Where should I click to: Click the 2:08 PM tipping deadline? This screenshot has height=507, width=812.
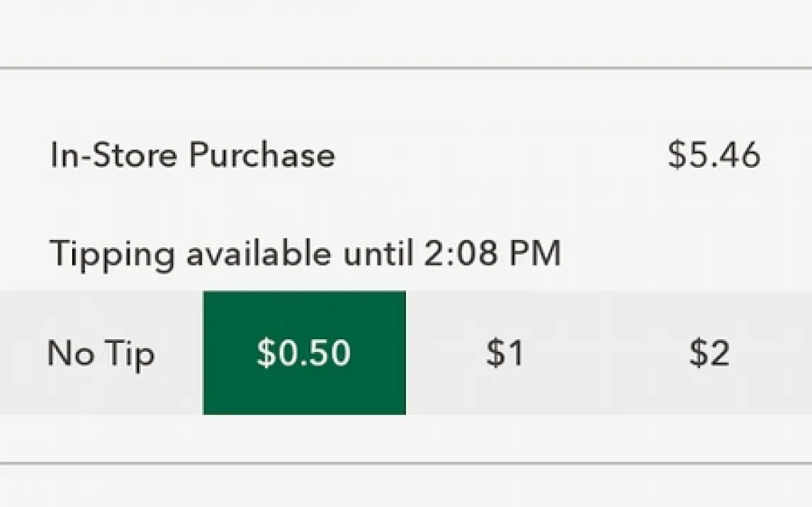(x=492, y=253)
